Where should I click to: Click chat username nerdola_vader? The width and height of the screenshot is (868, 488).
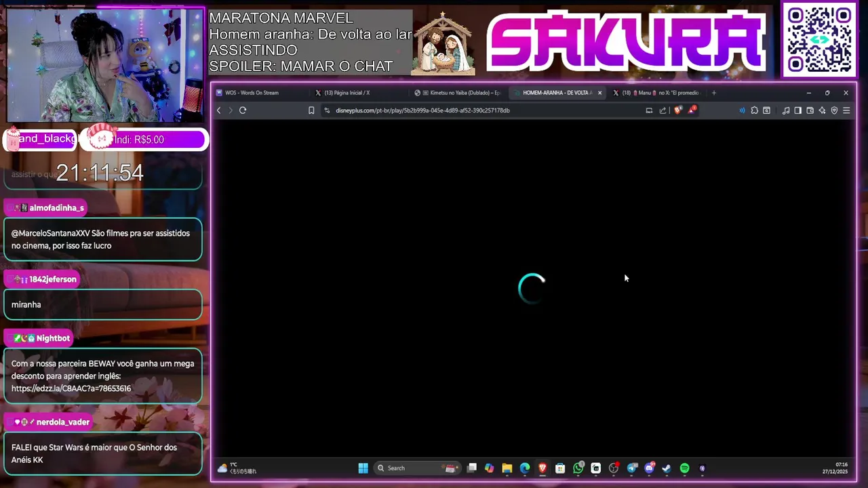click(x=63, y=422)
